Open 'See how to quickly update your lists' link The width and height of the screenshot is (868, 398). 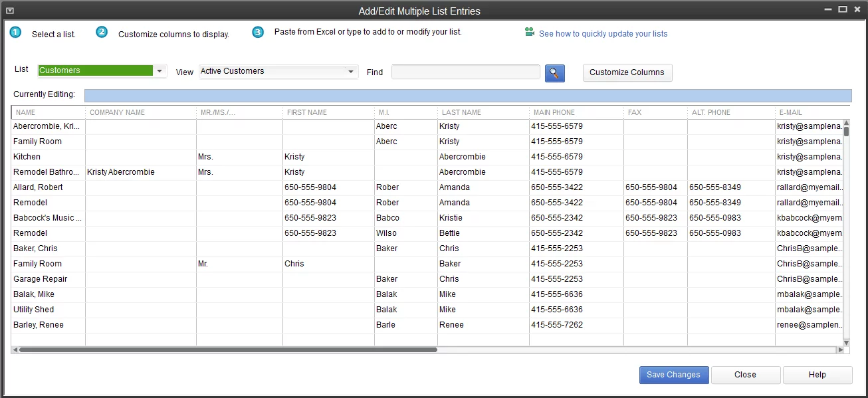601,33
